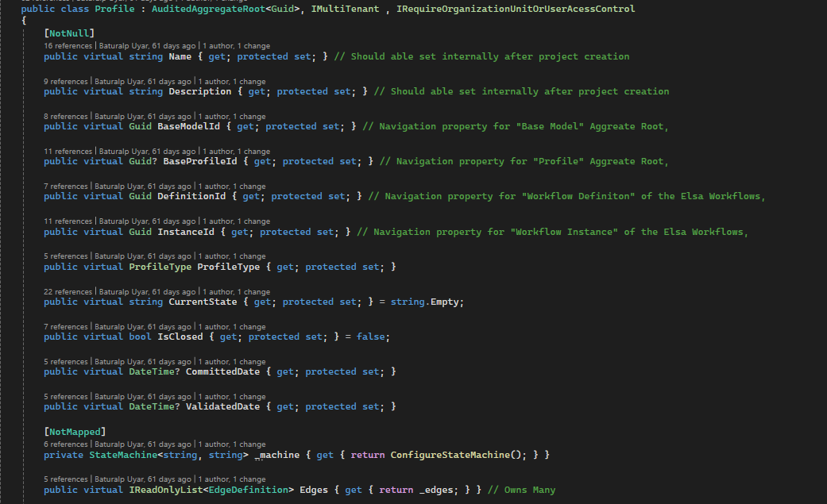The height and width of the screenshot is (504, 827).
Task: Open the 6 references link above _machine
Action: pyautogui.click(x=66, y=444)
